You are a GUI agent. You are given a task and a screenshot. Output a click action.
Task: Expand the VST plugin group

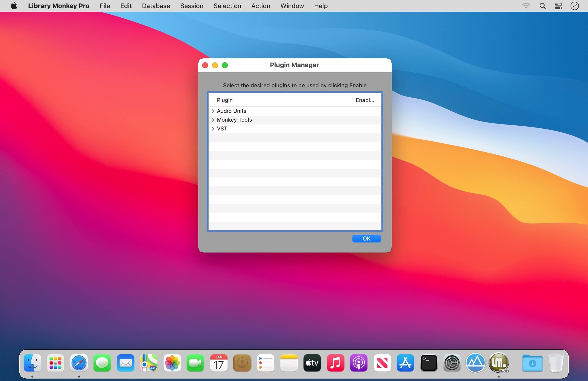(x=213, y=129)
